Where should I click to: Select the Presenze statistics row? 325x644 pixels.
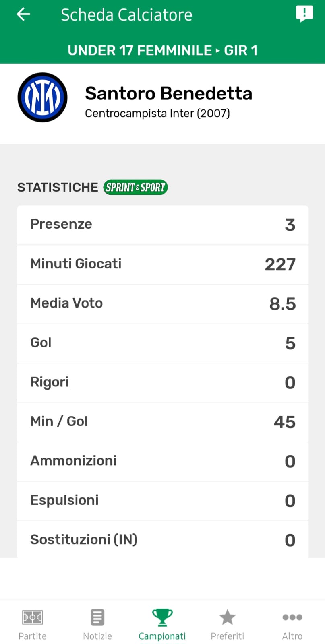pos(163,225)
